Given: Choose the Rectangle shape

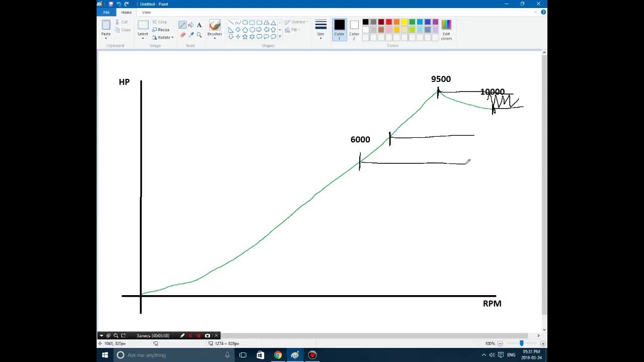Looking at the screenshot, I should coord(252,23).
